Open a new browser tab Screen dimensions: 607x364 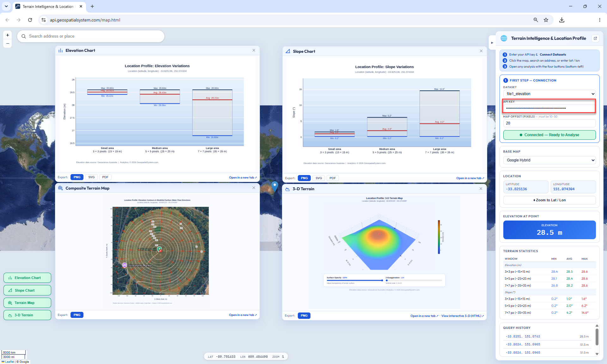[x=92, y=6]
